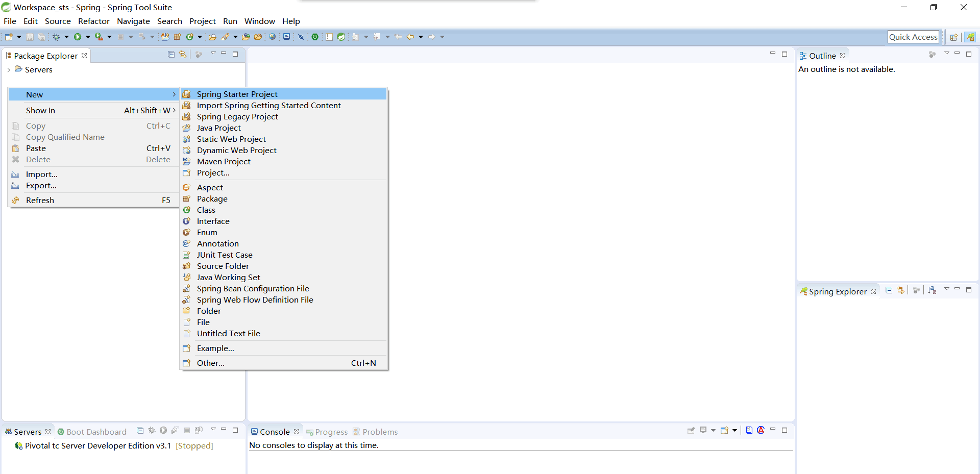Image resolution: width=980 pixels, height=474 pixels.
Task: Click the Save disk icon
Action: [30, 37]
